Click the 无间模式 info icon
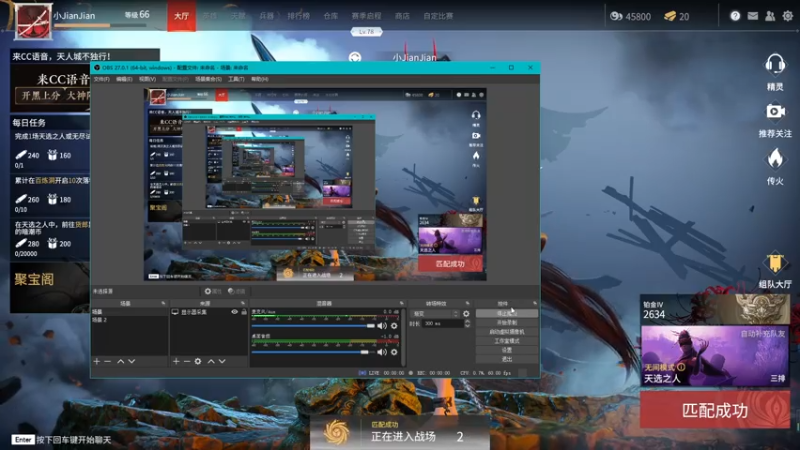This screenshot has height=450, width=800. pos(681,367)
